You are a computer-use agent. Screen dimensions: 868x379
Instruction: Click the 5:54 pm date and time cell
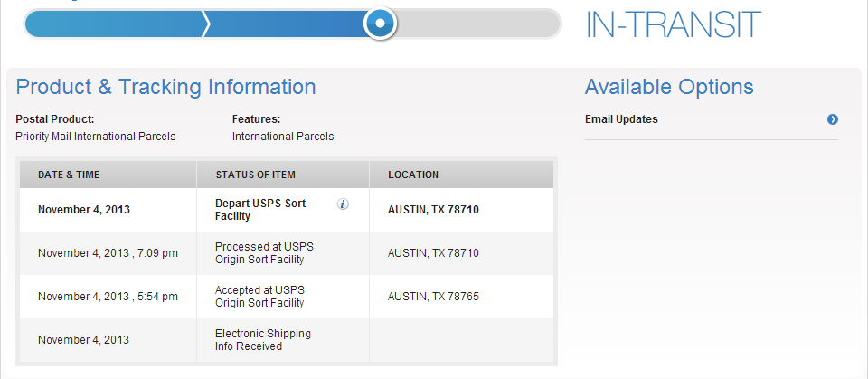(x=108, y=297)
